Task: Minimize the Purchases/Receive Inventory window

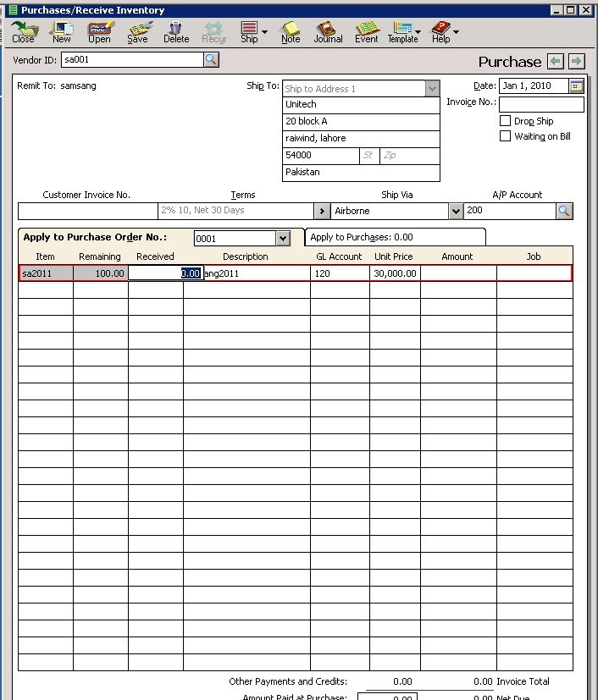Action: click(x=556, y=10)
